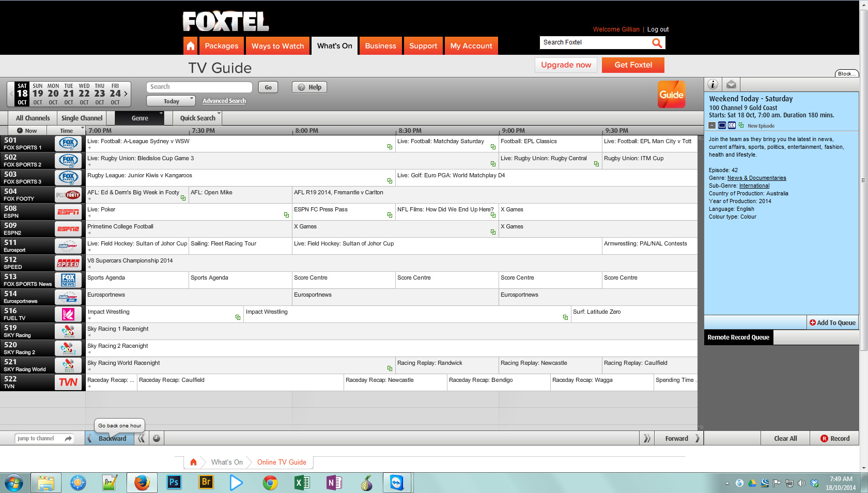
Task: Click the Clear All button
Action: (785, 438)
